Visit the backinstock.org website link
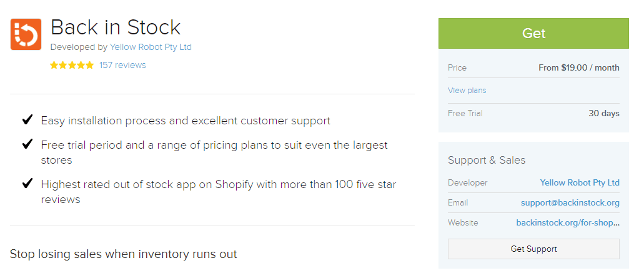 click(567, 223)
